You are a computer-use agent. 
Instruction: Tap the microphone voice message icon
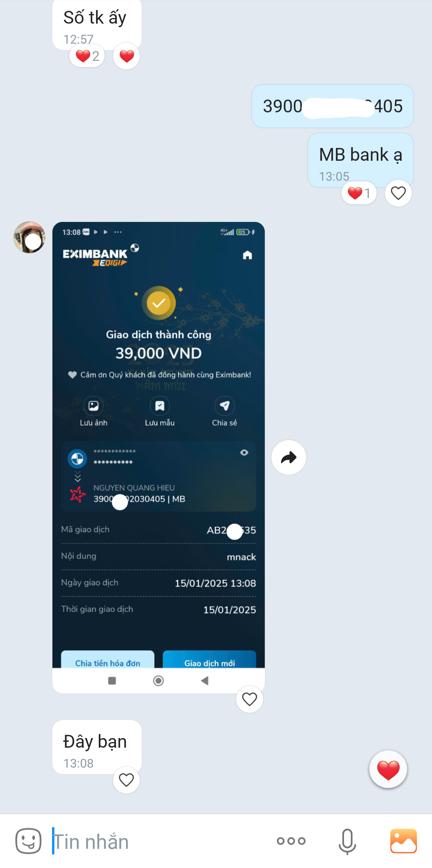[x=347, y=841]
